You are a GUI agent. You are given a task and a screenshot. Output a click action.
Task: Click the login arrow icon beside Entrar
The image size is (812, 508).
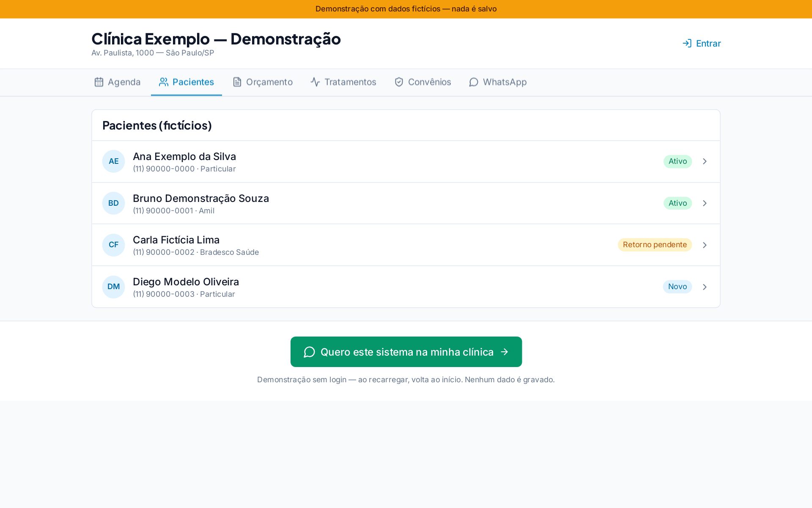[x=687, y=43]
